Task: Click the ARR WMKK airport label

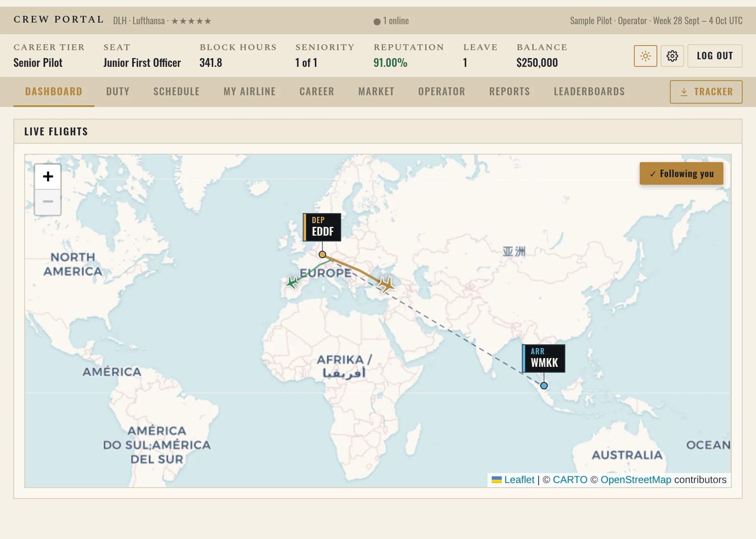Action: tap(544, 358)
